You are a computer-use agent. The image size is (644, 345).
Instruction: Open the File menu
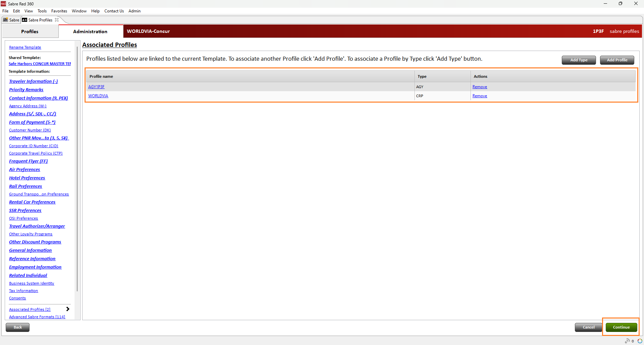[5, 11]
